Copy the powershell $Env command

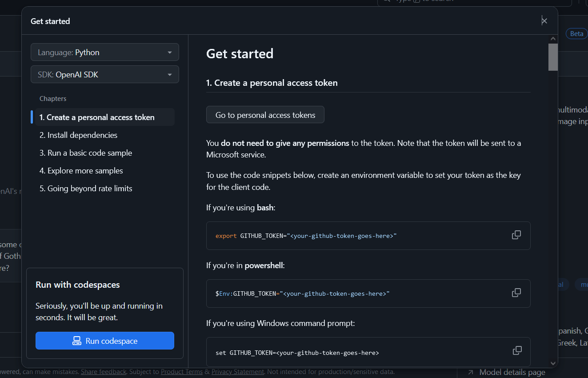516,293
